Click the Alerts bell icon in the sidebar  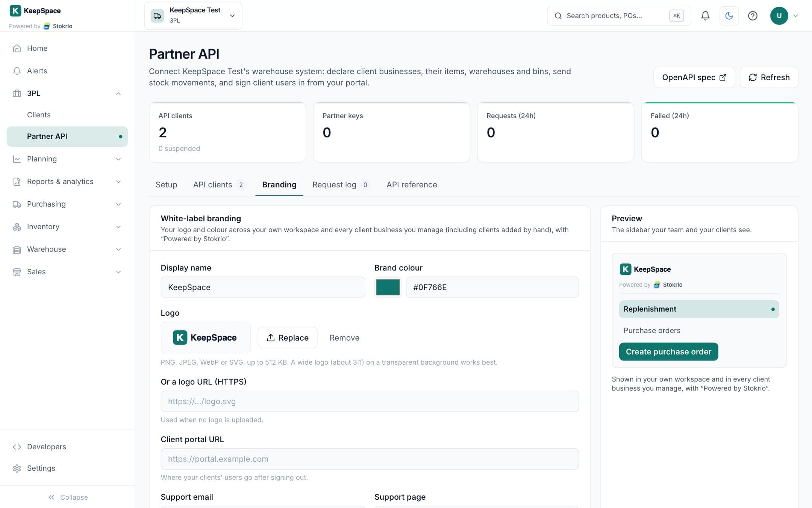[x=17, y=71]
